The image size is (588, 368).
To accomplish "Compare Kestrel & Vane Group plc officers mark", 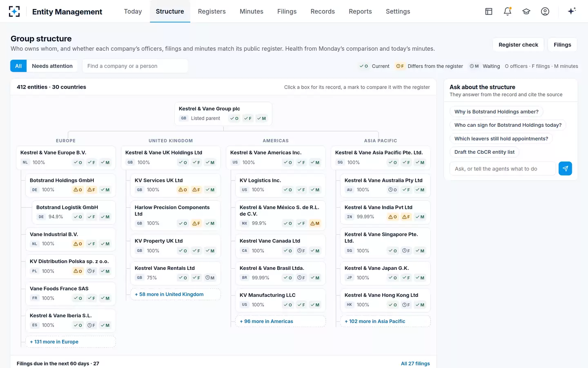I will [x=234, y=118].
